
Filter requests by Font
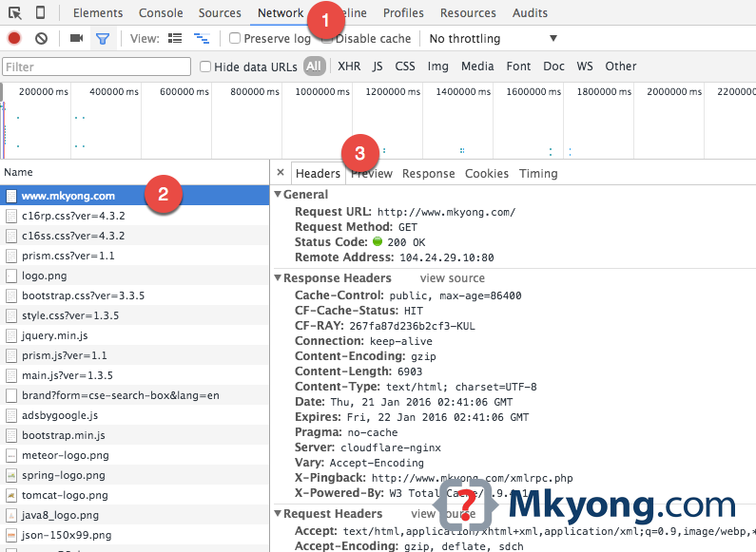(x=518, y=66)
